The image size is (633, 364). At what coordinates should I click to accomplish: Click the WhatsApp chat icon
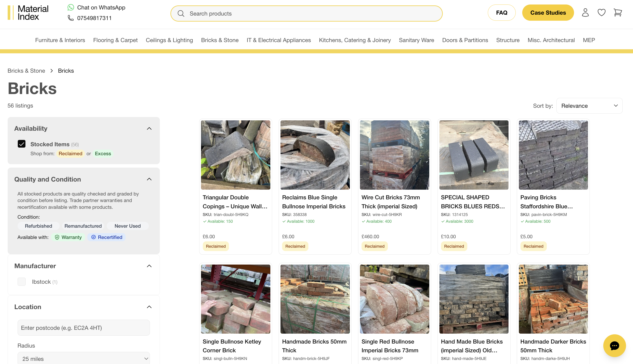pyautogui.click(x=71, y=7)
